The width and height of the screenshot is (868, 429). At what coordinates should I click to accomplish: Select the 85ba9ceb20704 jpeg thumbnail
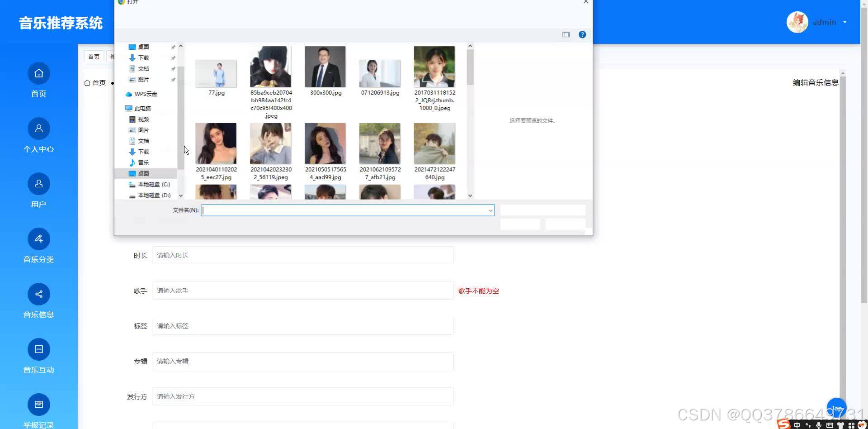270,67
